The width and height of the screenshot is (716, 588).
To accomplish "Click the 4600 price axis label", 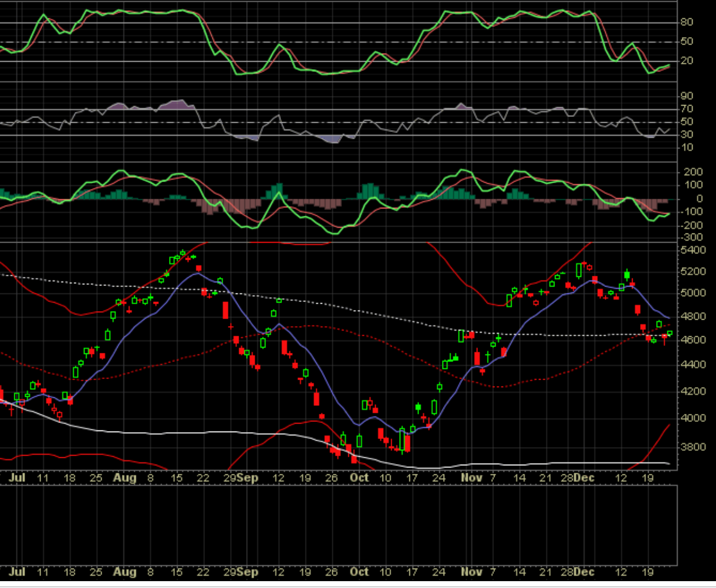I will click(x=693, y=340).
